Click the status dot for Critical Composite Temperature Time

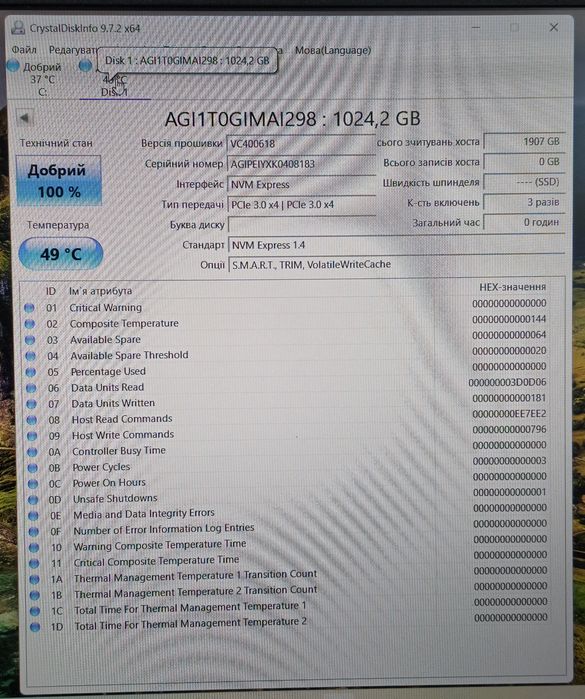(x=34, y=563)
